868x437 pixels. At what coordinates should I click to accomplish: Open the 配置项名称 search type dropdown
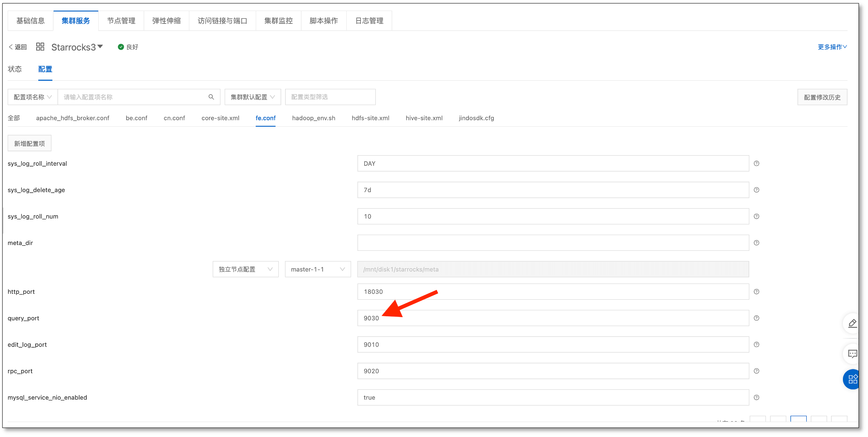(x=33, y=97)
